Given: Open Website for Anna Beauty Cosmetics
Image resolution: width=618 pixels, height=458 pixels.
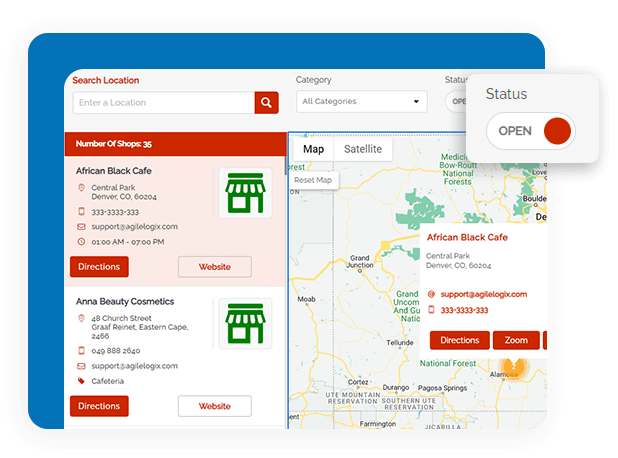Looking at the screenshot, I should point(215,406).
